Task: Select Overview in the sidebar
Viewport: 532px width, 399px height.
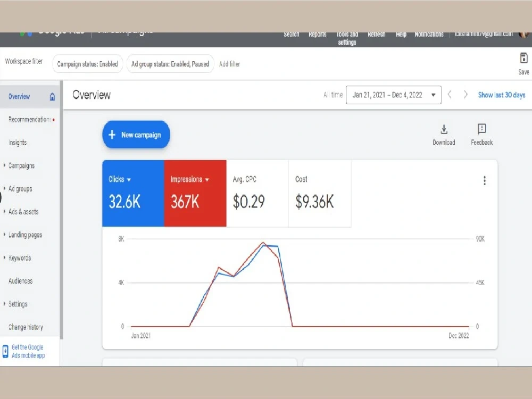Action: [x=30, y=97]
